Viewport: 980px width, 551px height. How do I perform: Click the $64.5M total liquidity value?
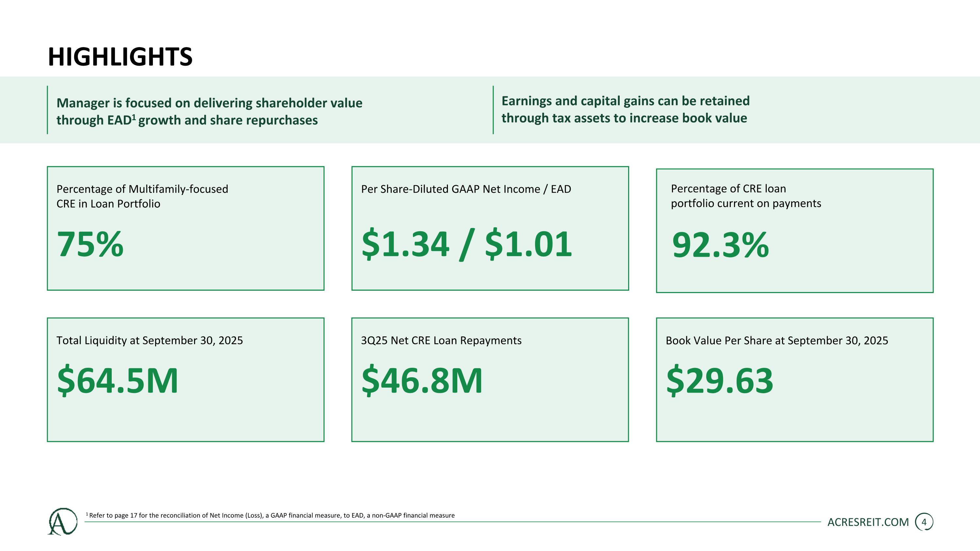tap(118, 380)
